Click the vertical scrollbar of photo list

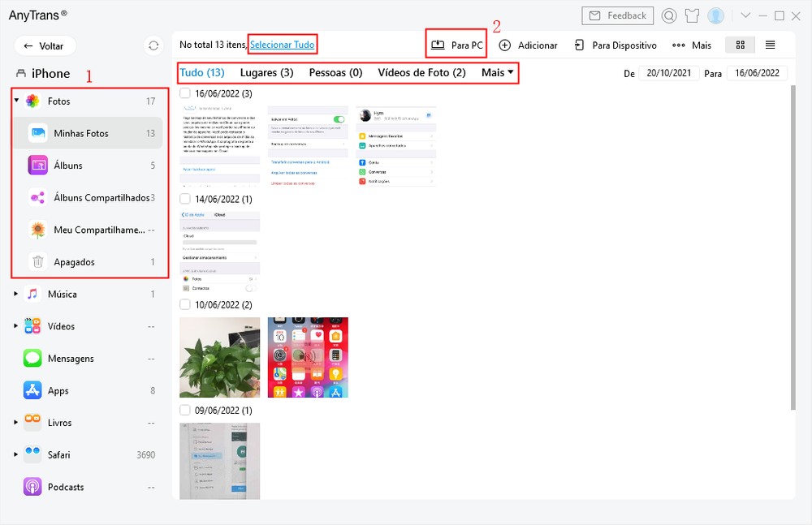(x=793, y=247)
